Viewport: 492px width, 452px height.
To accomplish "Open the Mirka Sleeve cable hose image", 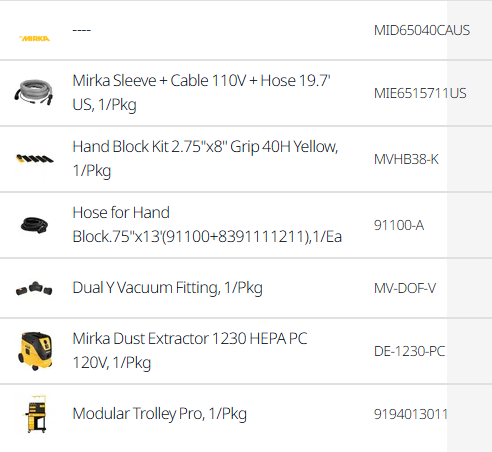I will [34, 92].
